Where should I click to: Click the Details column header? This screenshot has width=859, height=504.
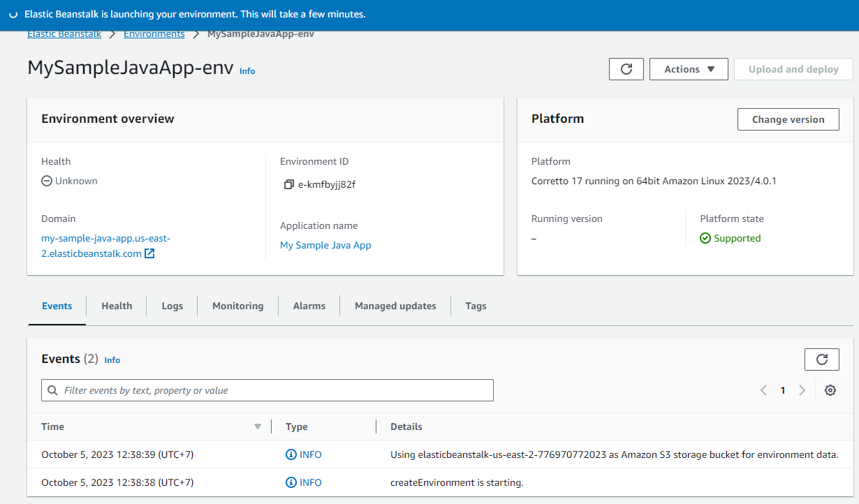tap(406, 427)
